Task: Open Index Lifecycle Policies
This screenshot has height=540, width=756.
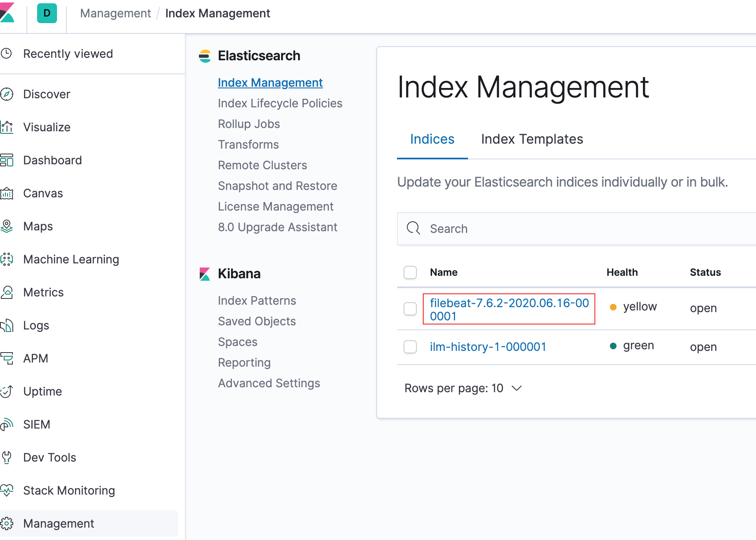Action: tap(280, 103)
